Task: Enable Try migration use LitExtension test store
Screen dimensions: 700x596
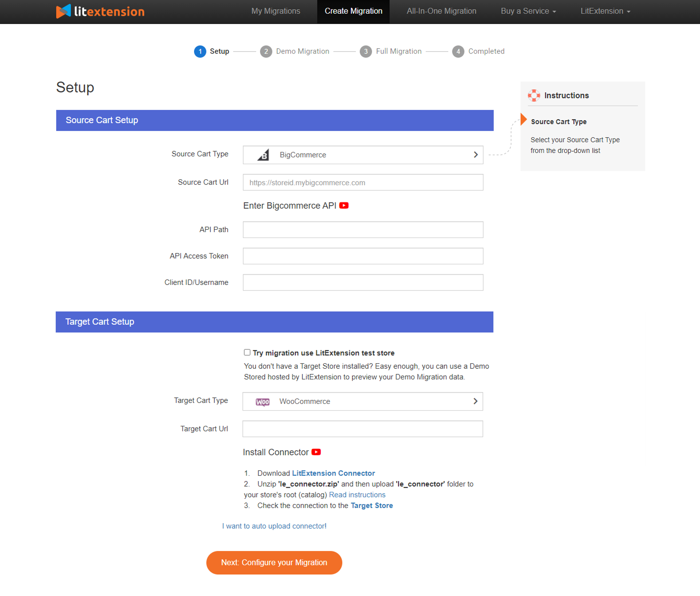Action: click(x=247, y=352)
